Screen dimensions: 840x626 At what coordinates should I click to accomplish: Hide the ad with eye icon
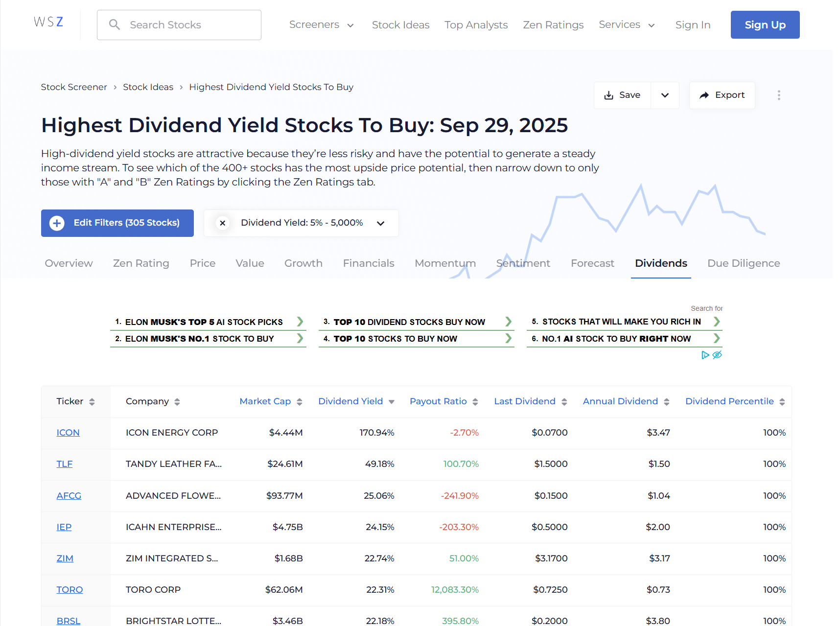coord(717,355)
